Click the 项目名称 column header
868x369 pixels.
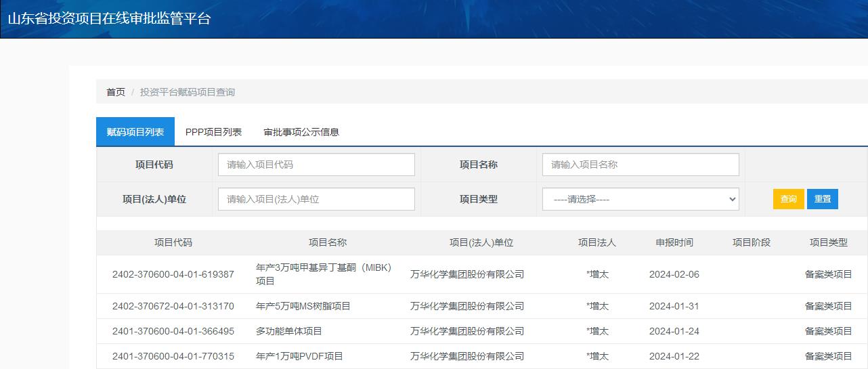tap(328, 242)
